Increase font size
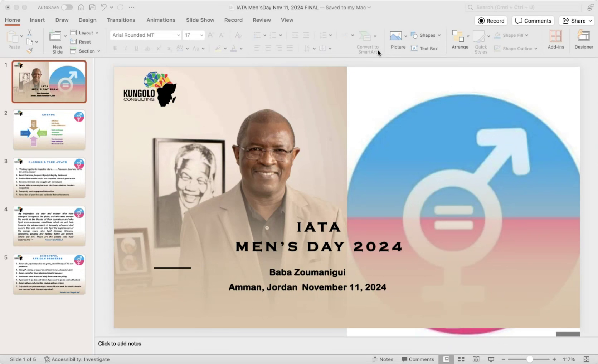Screen dimensions: 598x364 pos(211,35)
